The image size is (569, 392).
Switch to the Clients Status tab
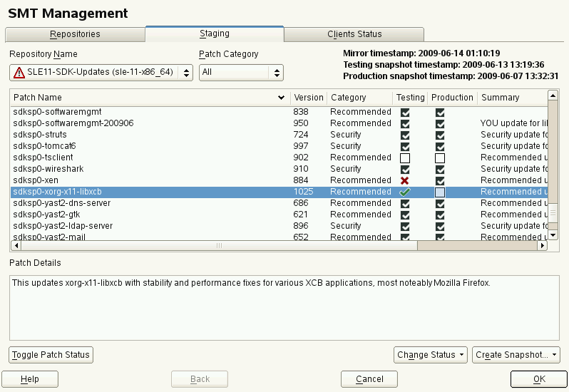point(354,34)
